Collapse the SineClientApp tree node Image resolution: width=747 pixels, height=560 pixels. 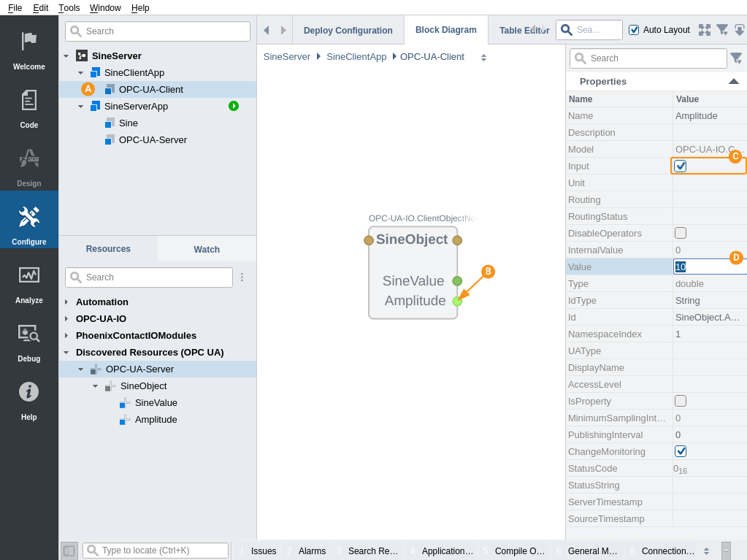click(80, 73)
